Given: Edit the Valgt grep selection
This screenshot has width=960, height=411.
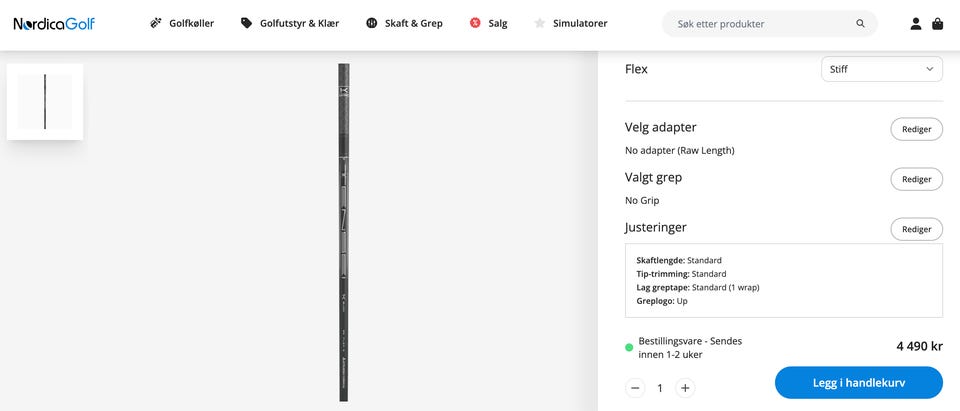Looking at the screenshot, I should coord(917,179).
